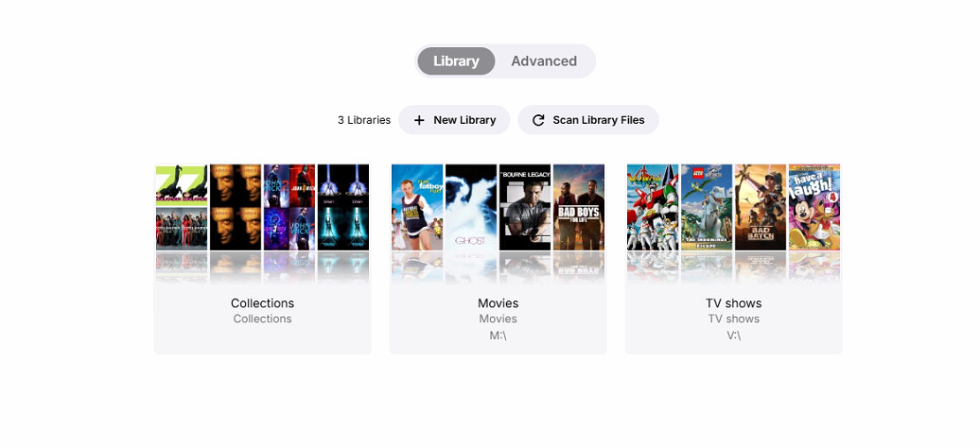The height and width of the screenshot is (448, 980).
Task: Click the plus icon for New Library
Action: tap(419, 120)
